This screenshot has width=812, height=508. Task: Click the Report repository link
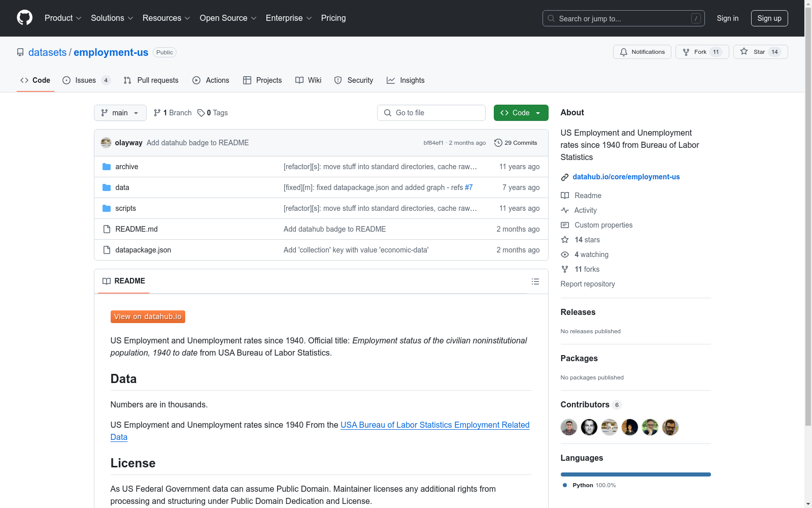(588, 284)
